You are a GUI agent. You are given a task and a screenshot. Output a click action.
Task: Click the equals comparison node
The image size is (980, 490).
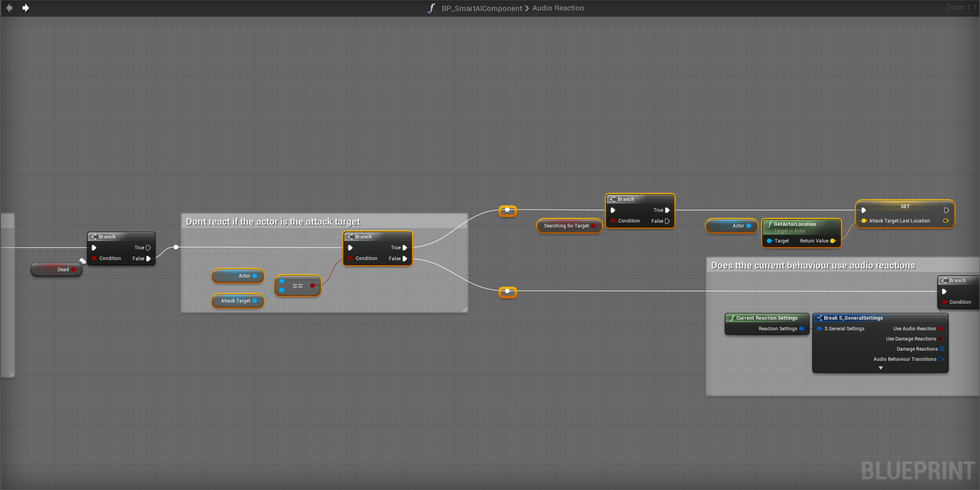297,286
